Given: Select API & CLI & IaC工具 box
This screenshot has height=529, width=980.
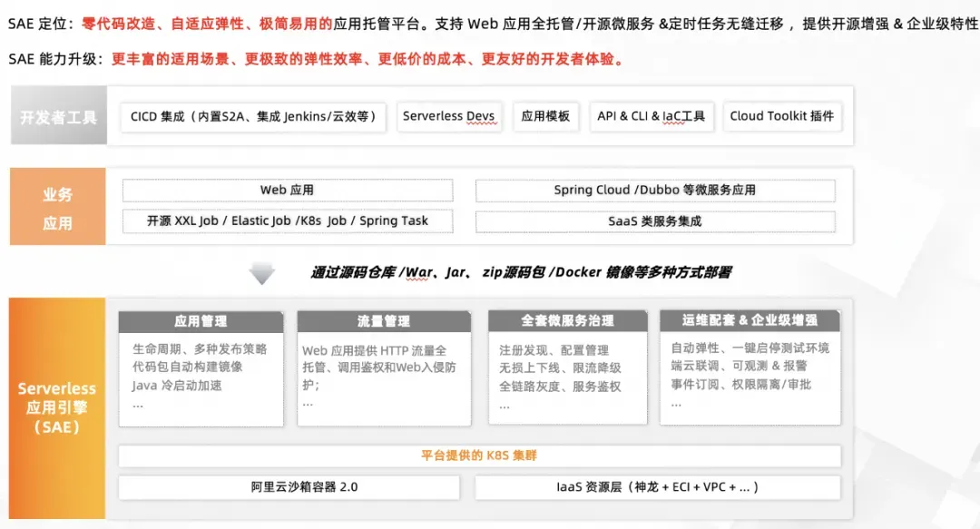Looking at the screenshot, I should [x=651, y=116].
